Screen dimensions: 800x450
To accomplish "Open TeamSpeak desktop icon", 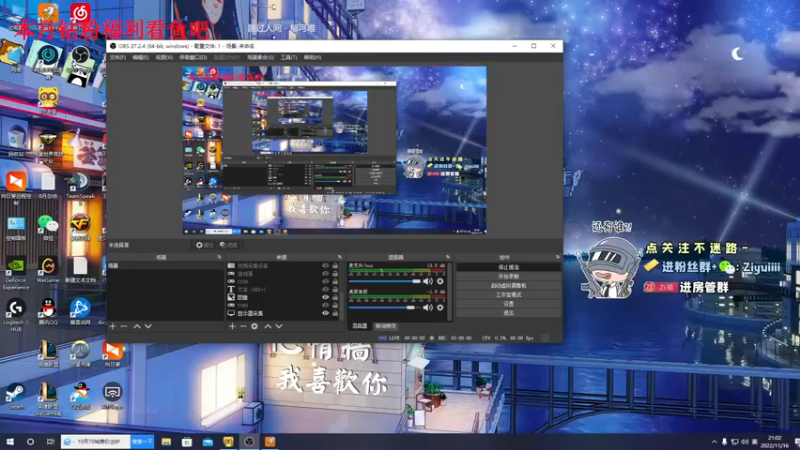I will (80, 186).
